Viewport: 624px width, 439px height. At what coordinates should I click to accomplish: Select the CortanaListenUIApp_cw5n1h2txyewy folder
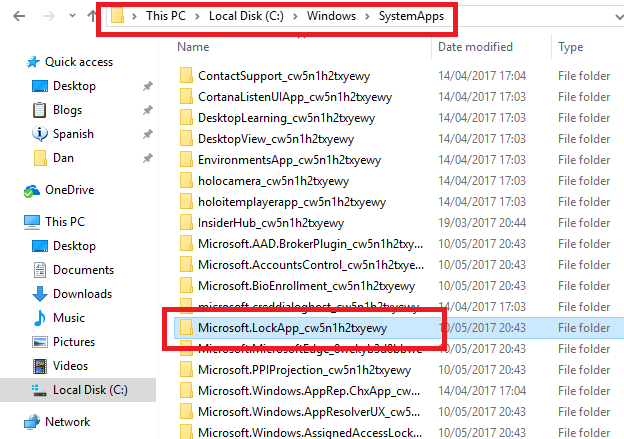295,97
